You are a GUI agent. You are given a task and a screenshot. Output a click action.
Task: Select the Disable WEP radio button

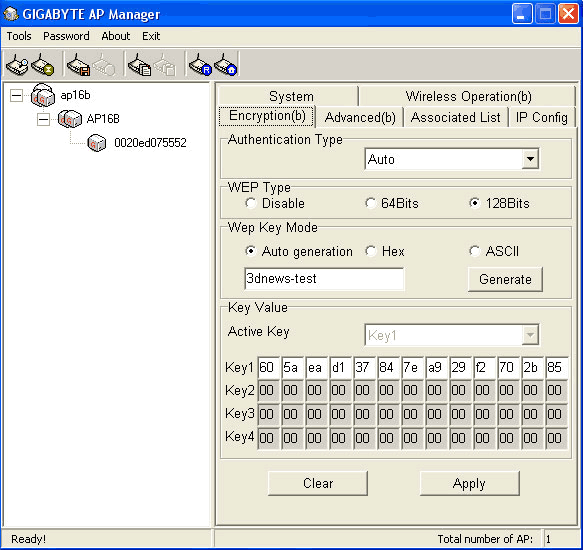pos(251,203)
